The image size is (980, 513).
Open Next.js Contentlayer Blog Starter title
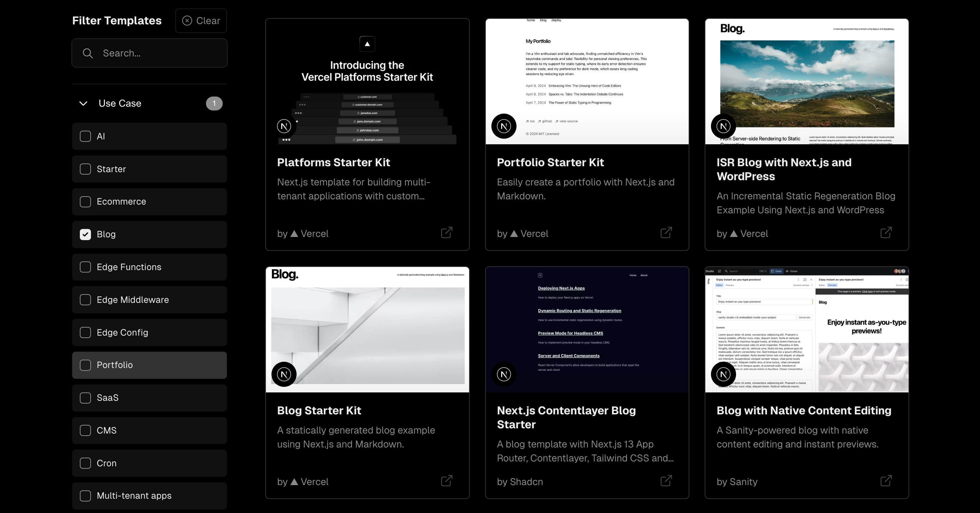click(x=566, y=418)
